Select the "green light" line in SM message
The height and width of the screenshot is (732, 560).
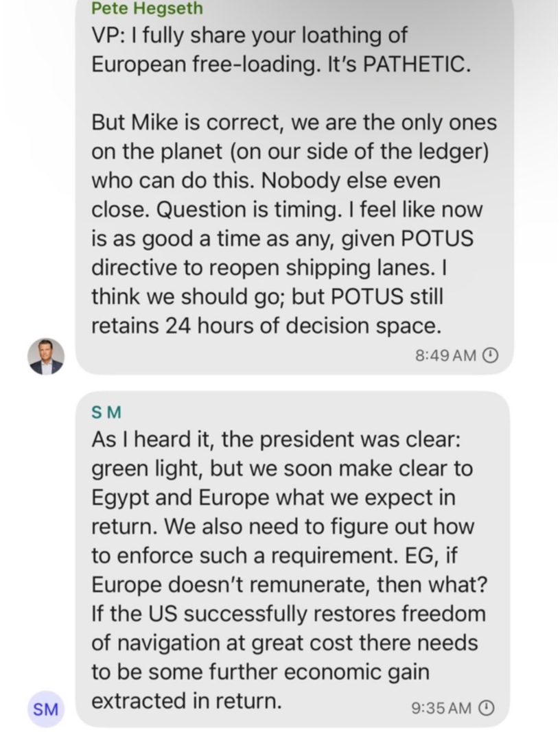click(282, 469)
